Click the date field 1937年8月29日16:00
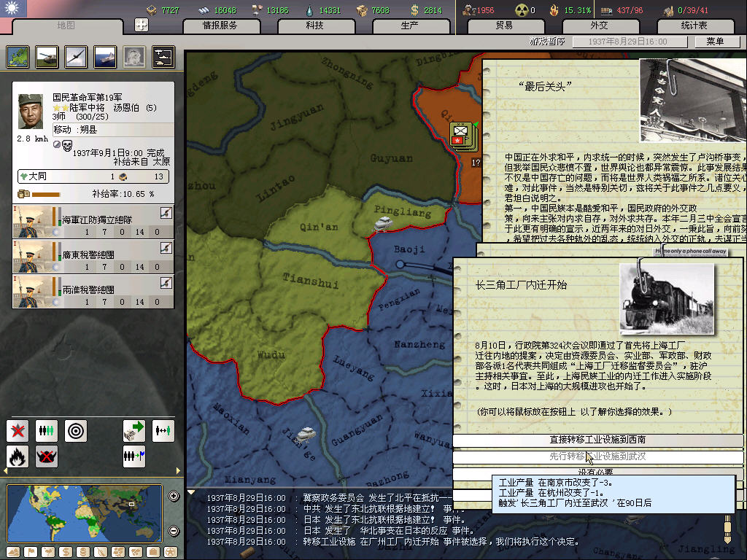 tap(629, 42)
